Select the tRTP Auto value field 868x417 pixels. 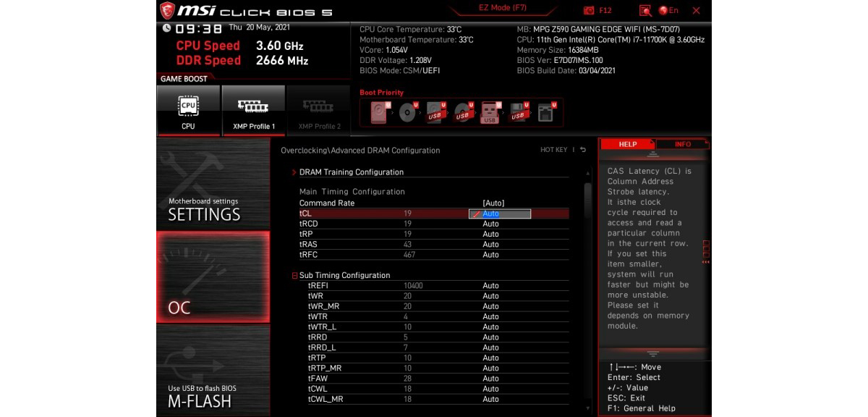coord(491,358)
